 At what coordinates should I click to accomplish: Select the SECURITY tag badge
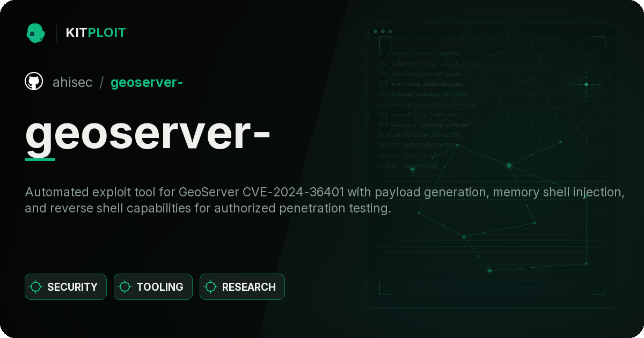point(65,287)
